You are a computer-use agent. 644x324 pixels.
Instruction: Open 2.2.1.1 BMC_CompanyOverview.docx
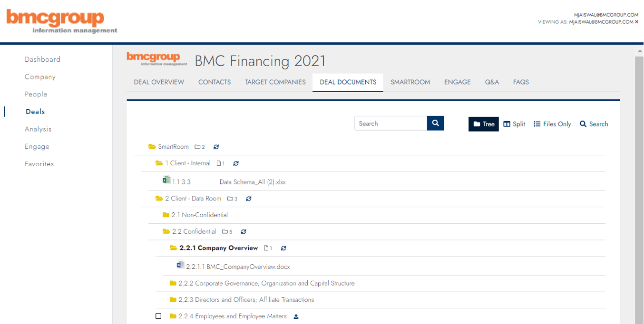[x=238, y=267]
